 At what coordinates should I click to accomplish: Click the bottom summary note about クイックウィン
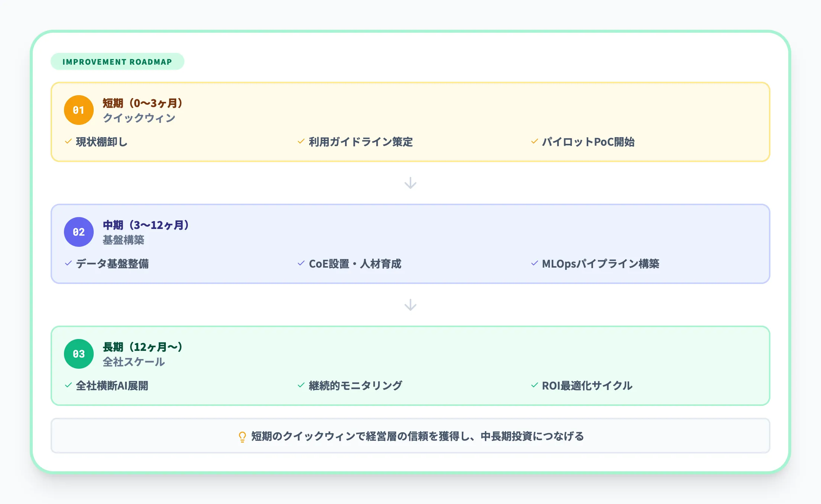(410, 436)
